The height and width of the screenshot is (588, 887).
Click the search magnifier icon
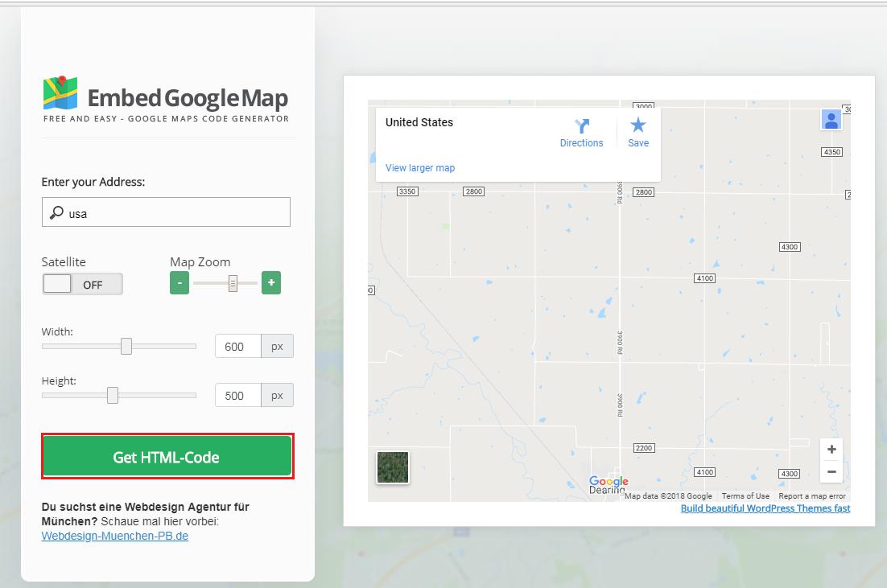click(x=57, y=213)
